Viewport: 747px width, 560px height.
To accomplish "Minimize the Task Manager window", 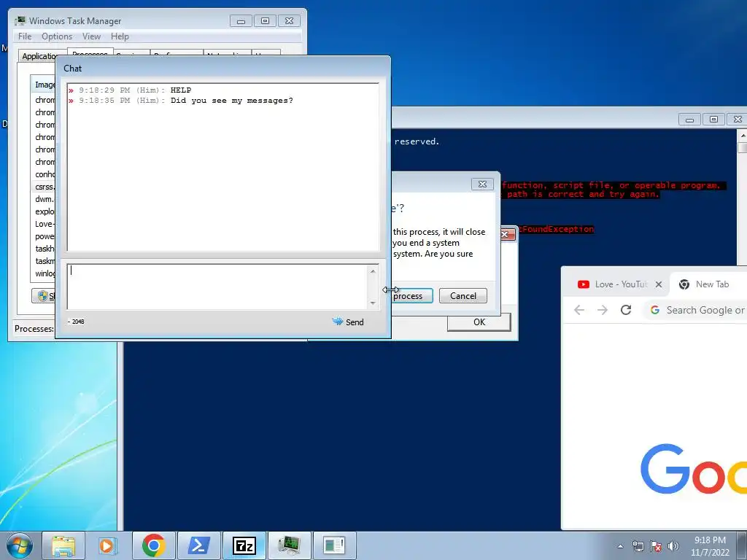I will click(x=241, y=21).
